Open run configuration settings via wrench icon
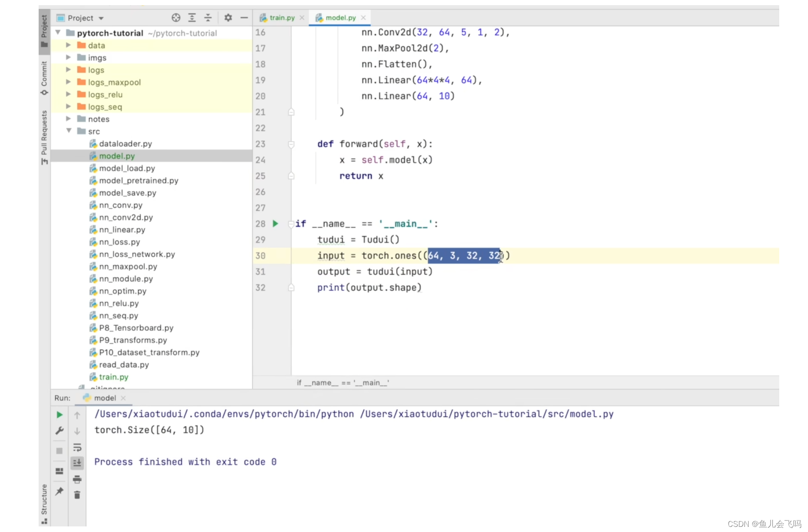 (x=60, y=431)
